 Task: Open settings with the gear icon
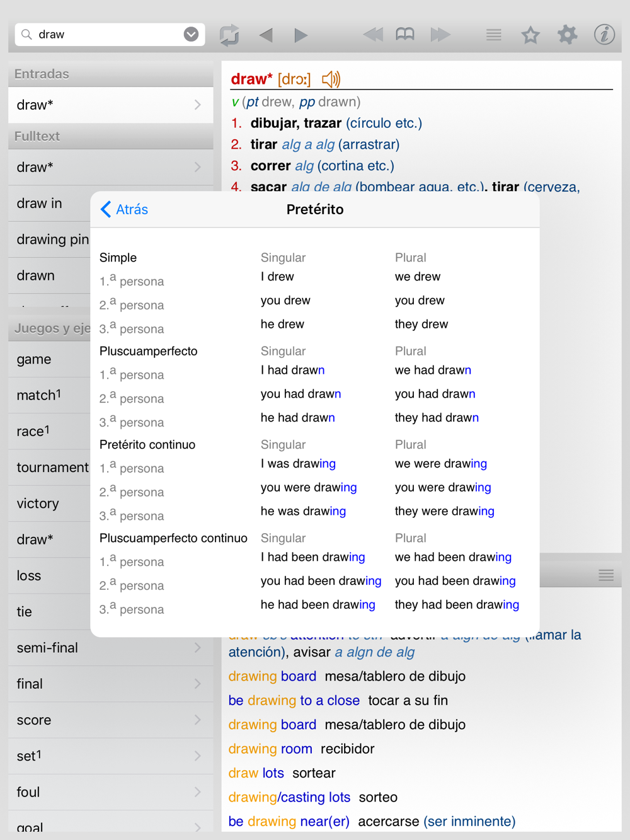click(567, 35)
